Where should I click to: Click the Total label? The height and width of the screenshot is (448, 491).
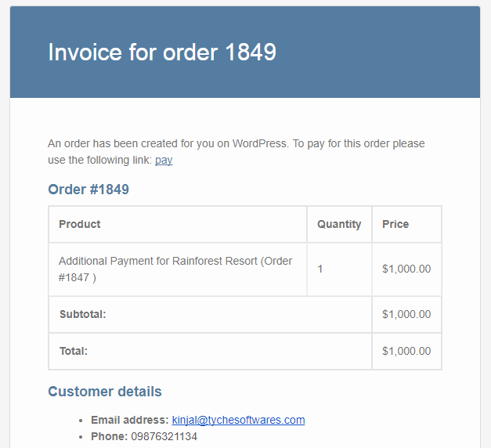[74, 351]
